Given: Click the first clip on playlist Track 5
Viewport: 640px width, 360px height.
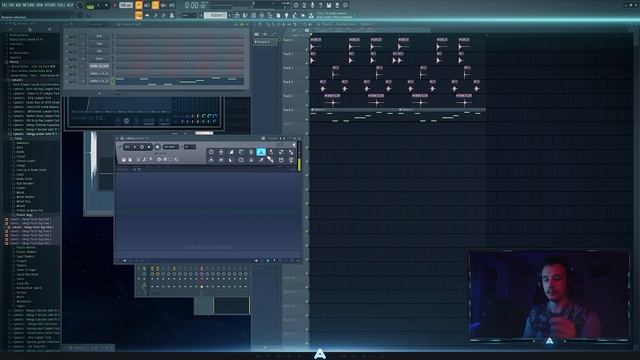Looking at the screenshot, I should pos(332,100).
